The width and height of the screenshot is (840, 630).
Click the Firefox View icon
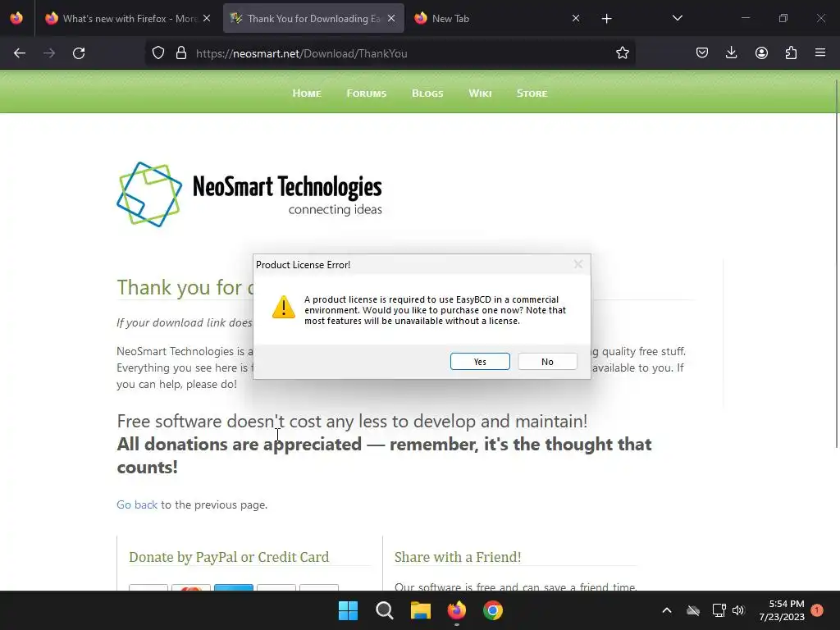tap(16, 18)
